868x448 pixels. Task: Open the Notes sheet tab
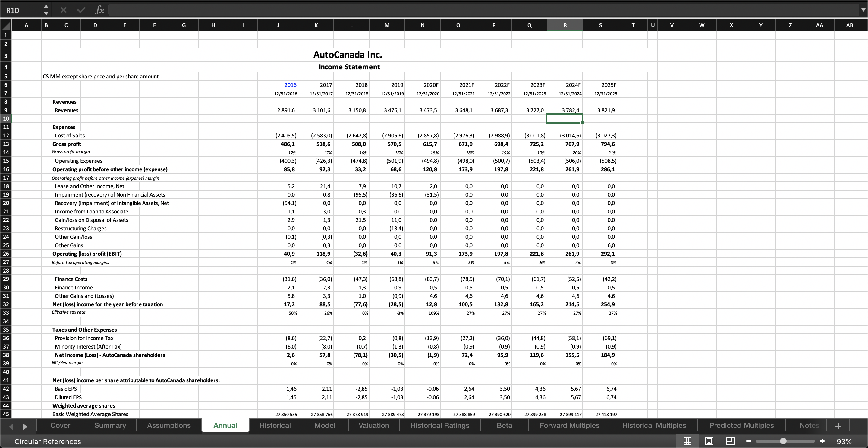(809, 425)
